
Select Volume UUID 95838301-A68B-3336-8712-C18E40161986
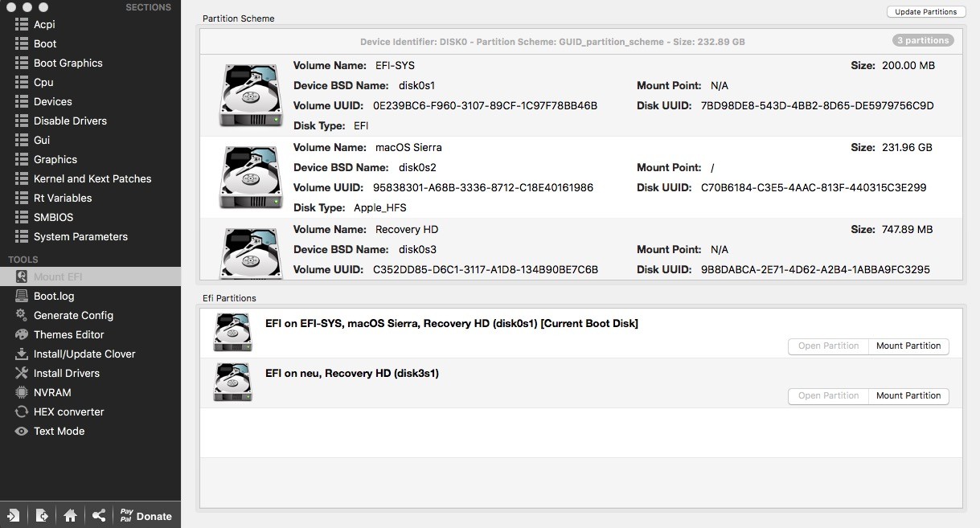(x=483, y=187)
